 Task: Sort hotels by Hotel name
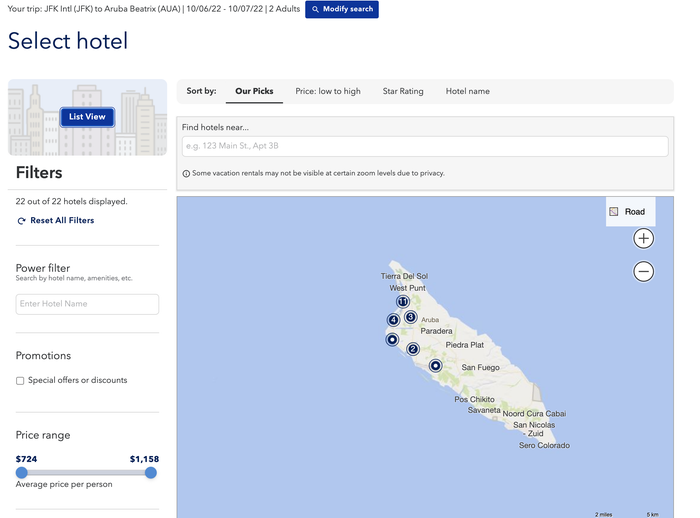pyautogui.click(x=467, y=91)
